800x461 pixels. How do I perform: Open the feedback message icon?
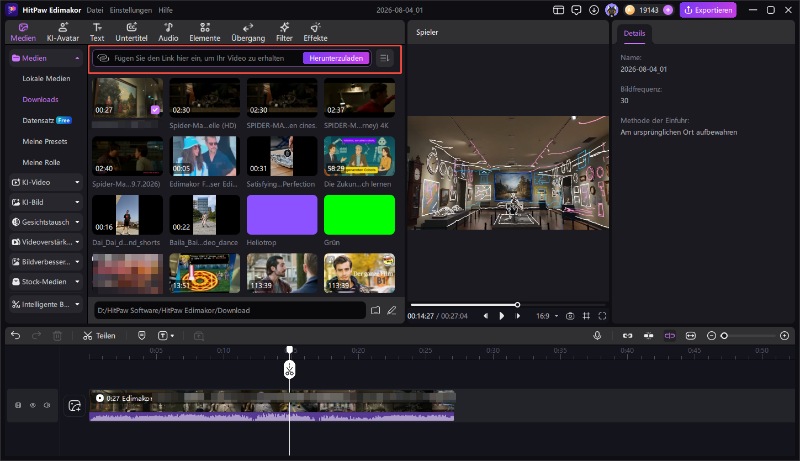(576, 10)
